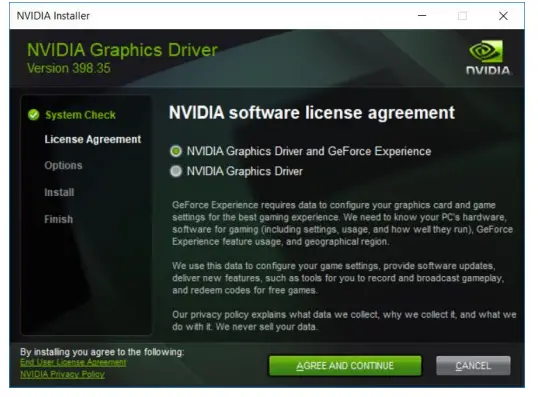This screenshot has height=397, width=538.
Task: Click the 'NVIDIA software license agreement' heading
Action: [x=312, y=113]
